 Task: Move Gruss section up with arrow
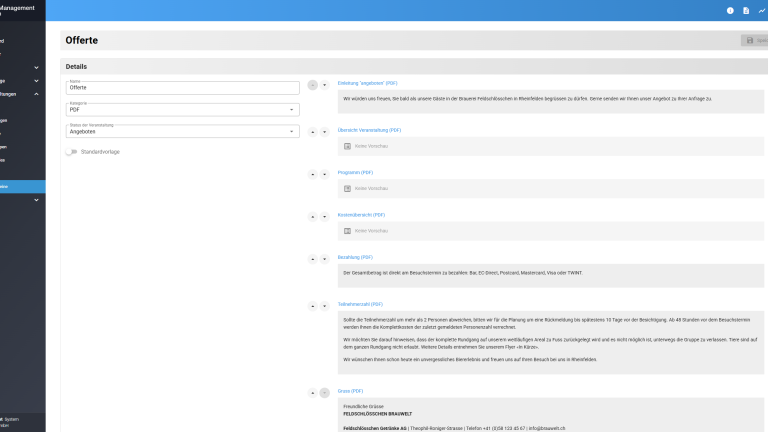312,393
